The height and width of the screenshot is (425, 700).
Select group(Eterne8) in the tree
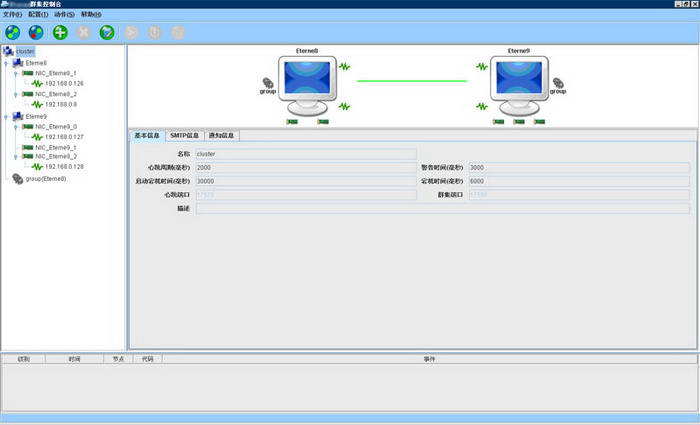46,179
